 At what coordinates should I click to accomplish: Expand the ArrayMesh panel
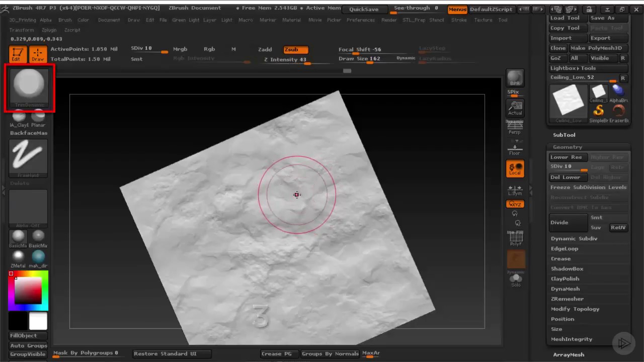pyautogui.click(x=569, y=355)
